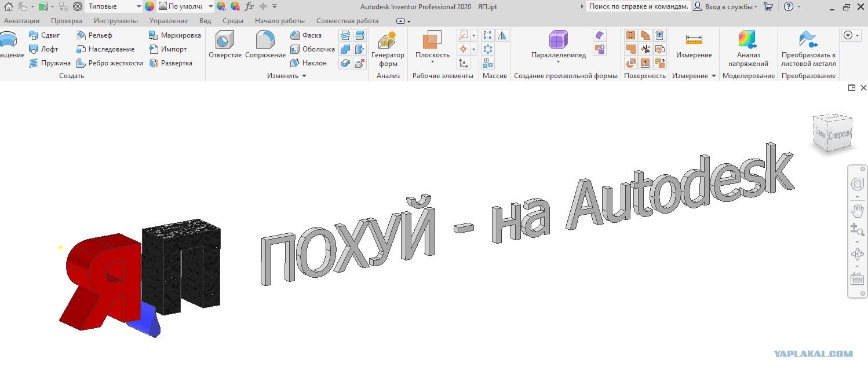The image size is (868, 371).
Task: Open the Среды ribbon tab
Action: coord(233,21)
